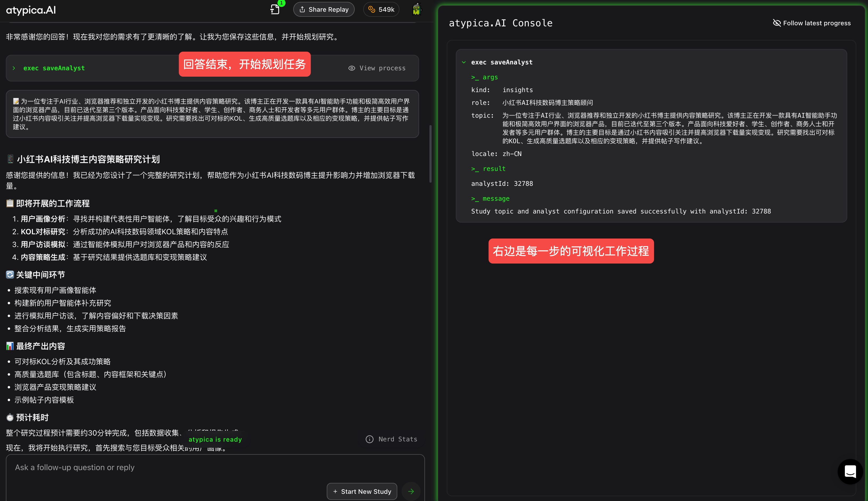
Task: Click the eye icon beside View process
Action: pos(352,68)
